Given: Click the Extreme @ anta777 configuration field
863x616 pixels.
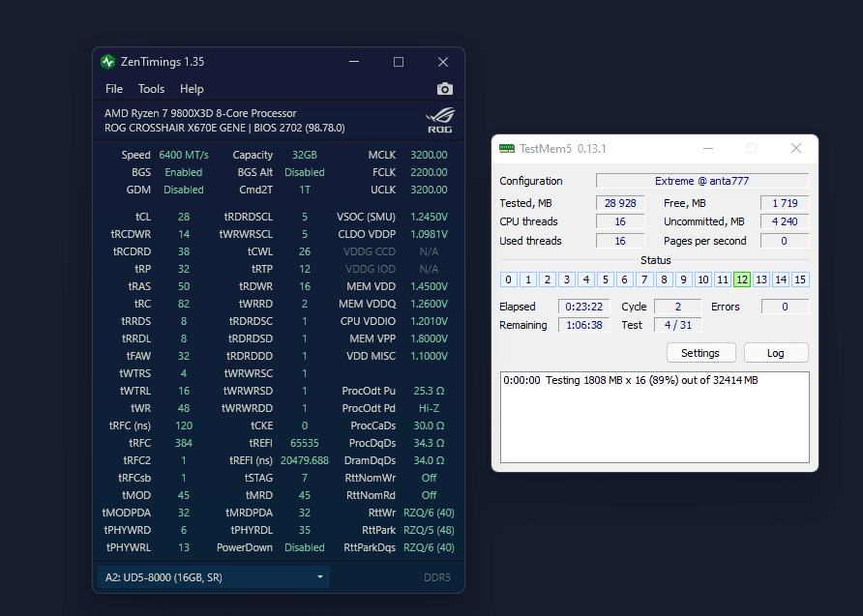Looking at the screenshot, I should click(701, 181).
